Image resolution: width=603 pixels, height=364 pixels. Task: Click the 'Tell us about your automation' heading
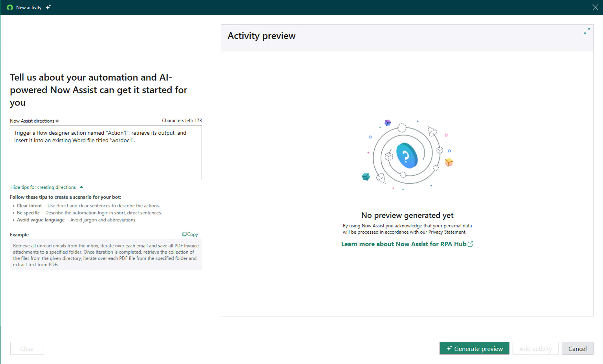coord(99,90)
